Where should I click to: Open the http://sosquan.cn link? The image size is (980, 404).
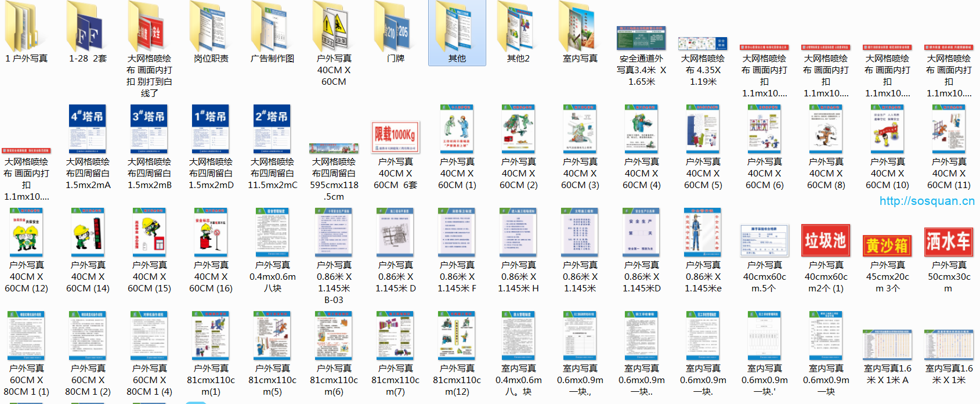[927, 201]
